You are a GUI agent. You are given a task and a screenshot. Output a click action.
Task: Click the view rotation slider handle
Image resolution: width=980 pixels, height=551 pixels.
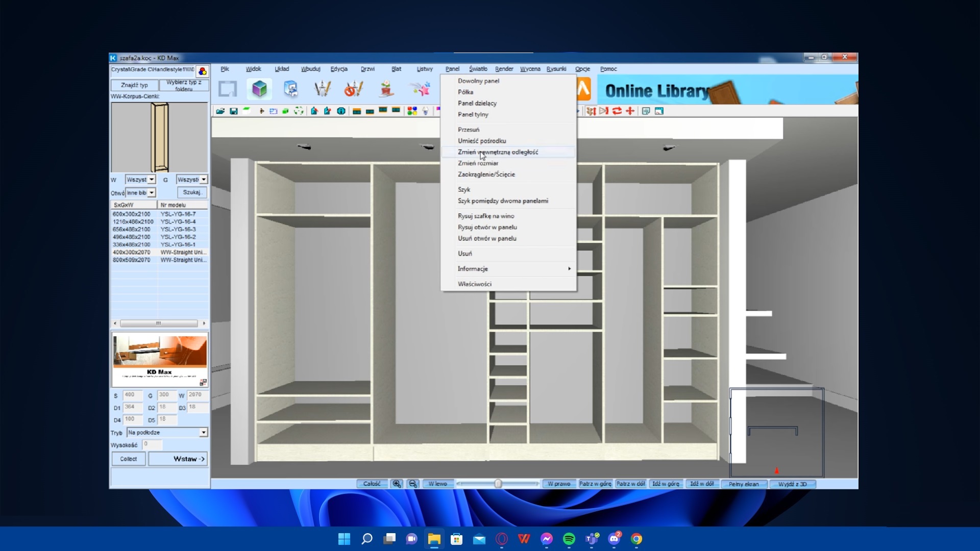(x=498, y=484)
